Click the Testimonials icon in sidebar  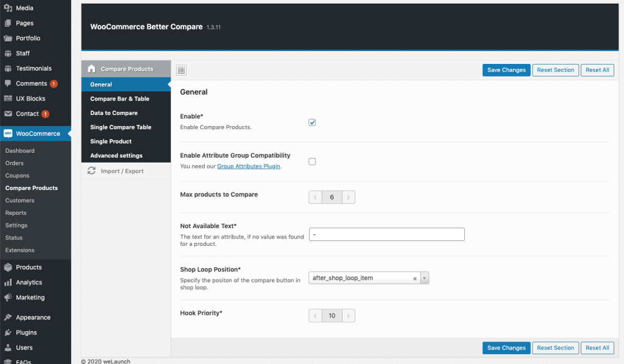click(x=8, y=68)
